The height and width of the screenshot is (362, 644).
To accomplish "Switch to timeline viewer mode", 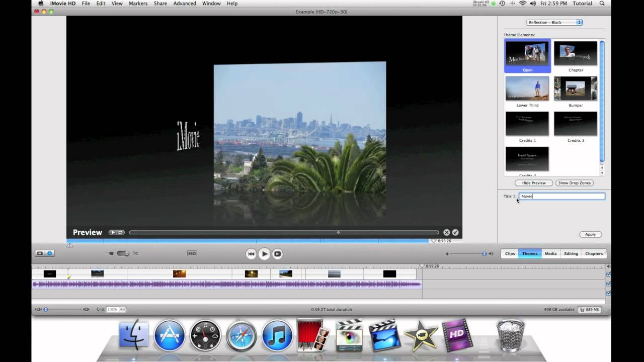I will pos(50,253).
